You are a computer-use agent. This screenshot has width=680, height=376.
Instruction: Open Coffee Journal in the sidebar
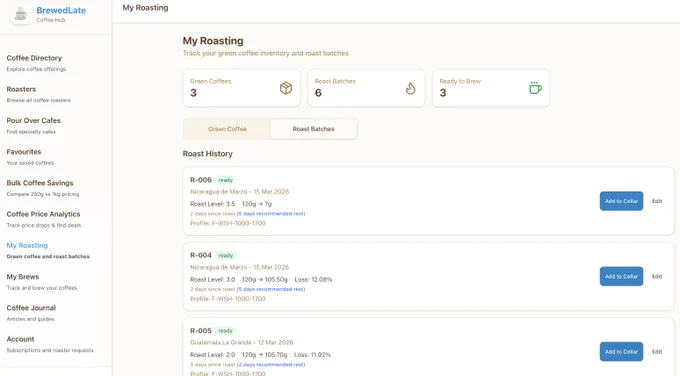tap(31, 308)
